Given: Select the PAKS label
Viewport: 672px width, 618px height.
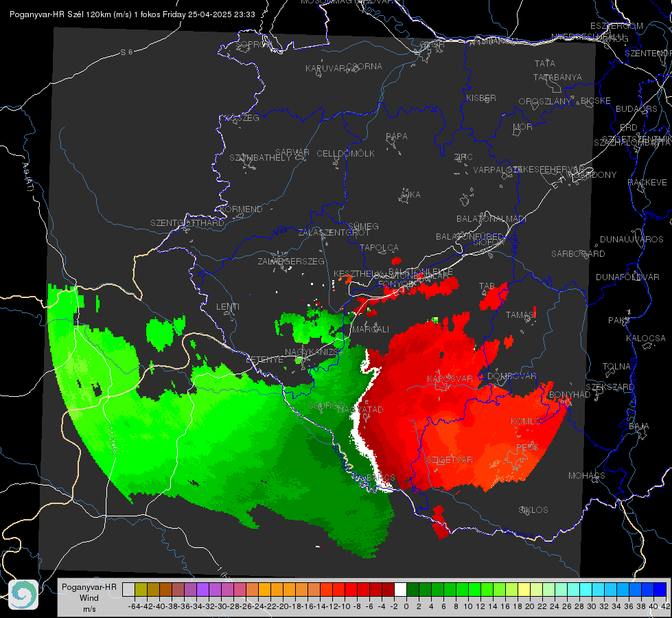Looking at the screenshot, I should coord(619,321).
